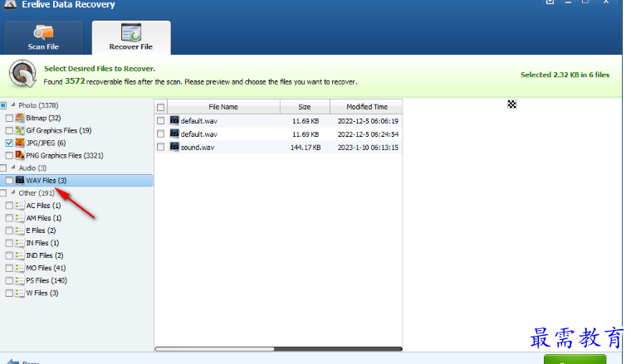Select the sound.wav file name
This screenshot has height=364, width=631.
pos(198,148)
